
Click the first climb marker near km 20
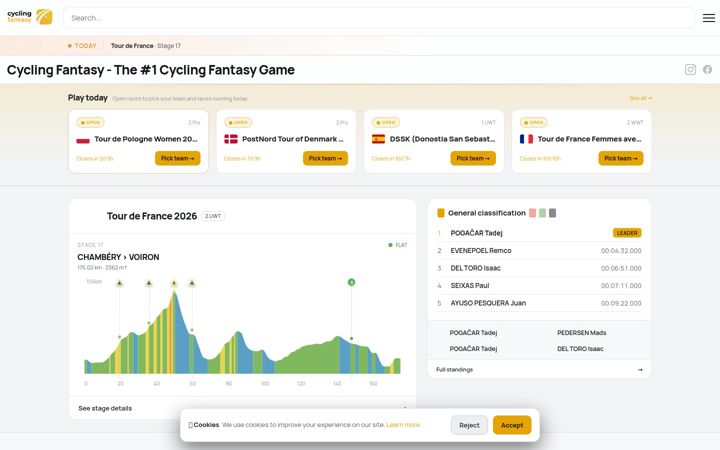point(119,283)
